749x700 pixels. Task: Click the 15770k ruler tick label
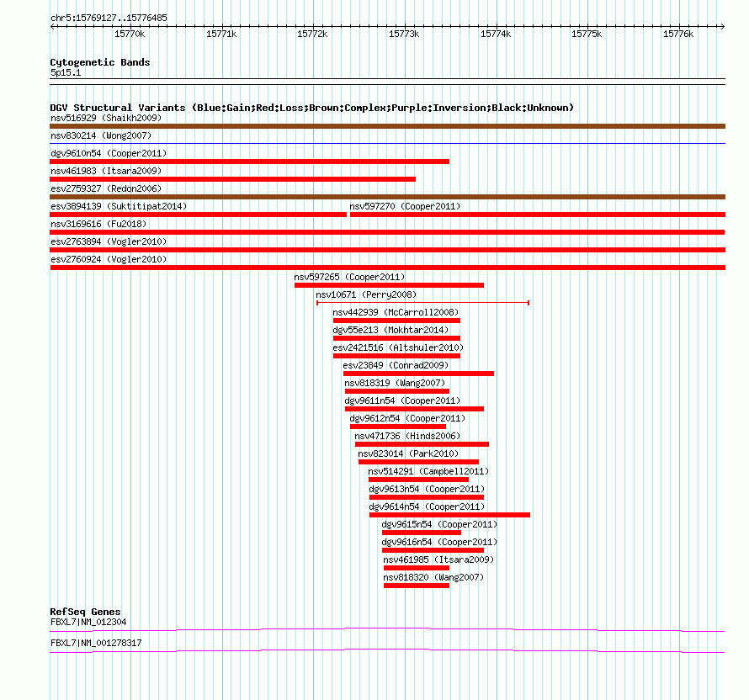tap(130, 34)
